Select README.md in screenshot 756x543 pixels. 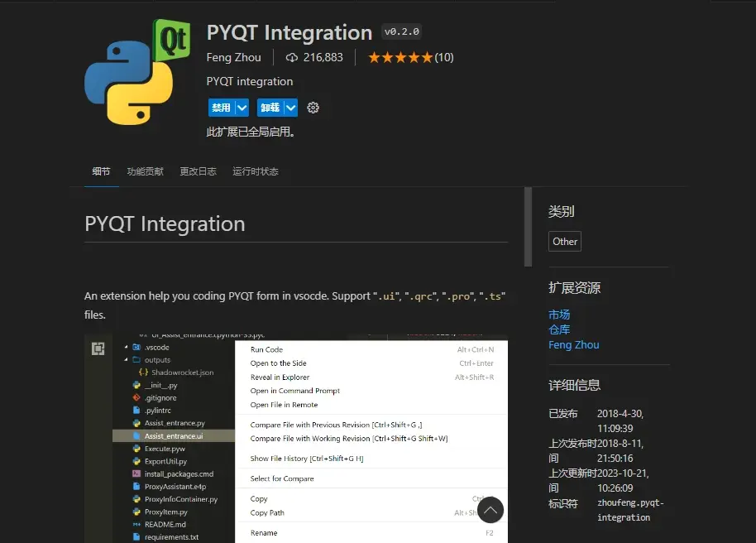click(x=165, y=524)
